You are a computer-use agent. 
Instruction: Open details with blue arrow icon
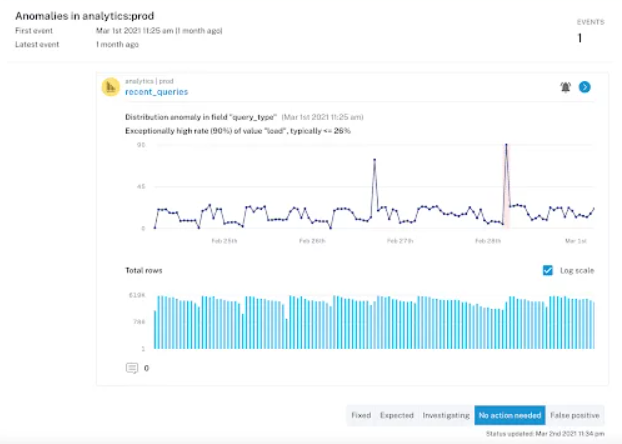(585, 87)
